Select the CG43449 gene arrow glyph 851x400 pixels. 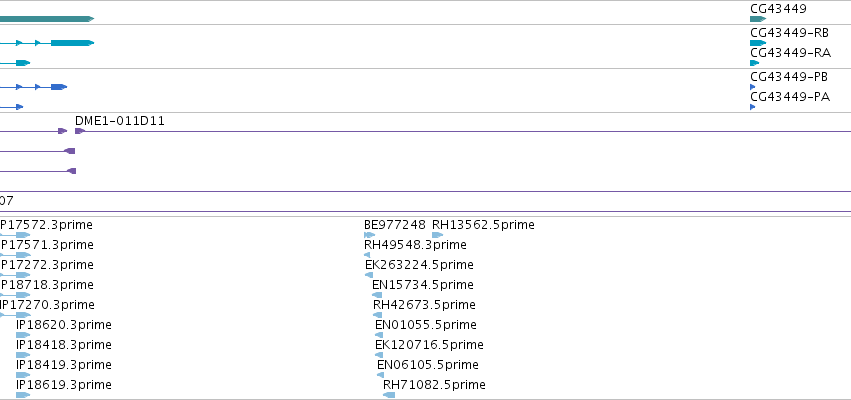pyautogui.click(x=758, y=19)
